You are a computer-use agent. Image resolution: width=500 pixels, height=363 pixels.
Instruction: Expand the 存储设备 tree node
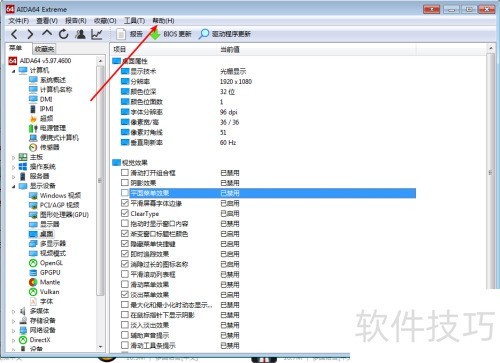pos(13,321)
